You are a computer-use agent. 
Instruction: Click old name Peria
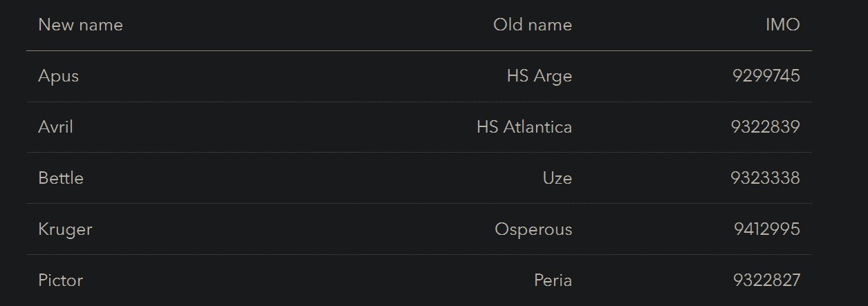553,280
